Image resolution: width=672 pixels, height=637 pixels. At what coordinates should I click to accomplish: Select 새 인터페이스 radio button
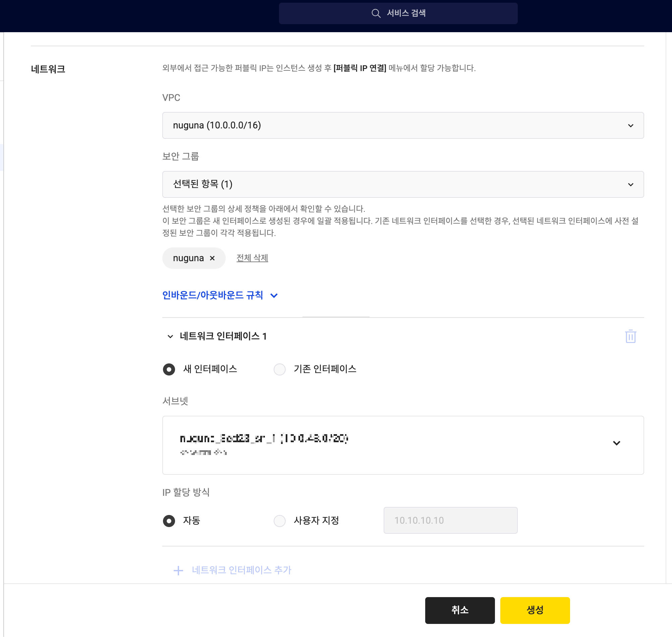[x=169, y=369]
